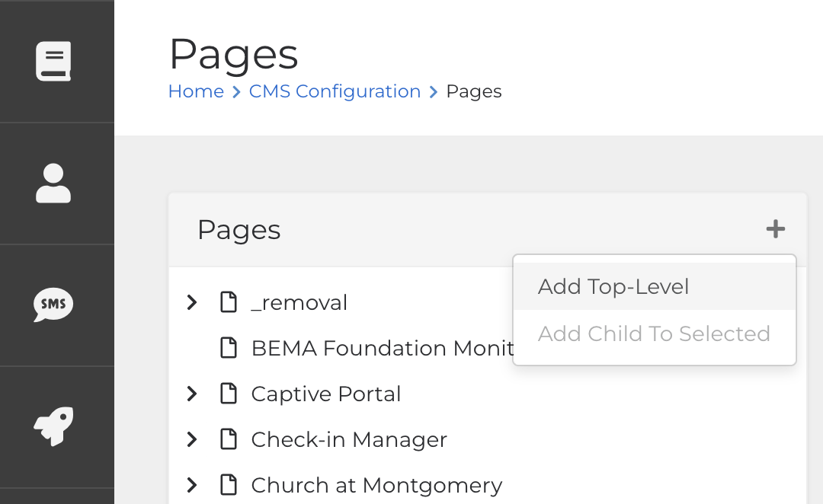Screen dimensions: 823x504
Task: Click the person icon in sidebar
Action: point(53,183)
